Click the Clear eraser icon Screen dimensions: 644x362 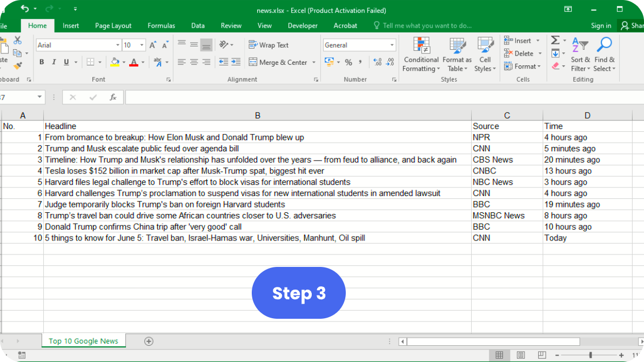555,66
